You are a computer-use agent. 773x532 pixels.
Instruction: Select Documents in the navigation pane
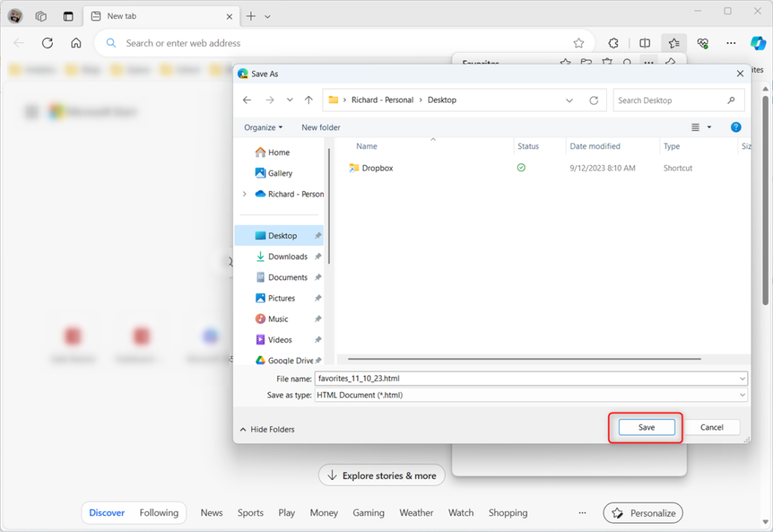(x=282, y=278)
